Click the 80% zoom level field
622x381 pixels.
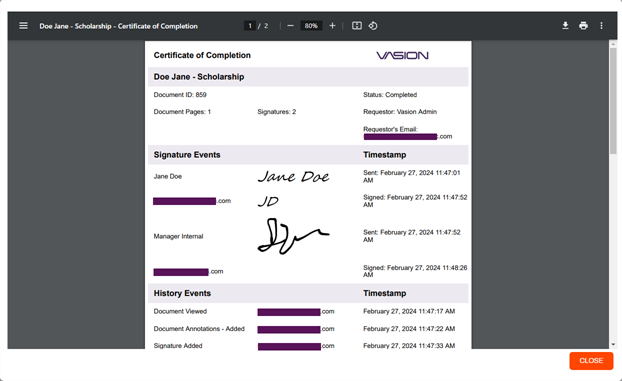pos(311,26)
